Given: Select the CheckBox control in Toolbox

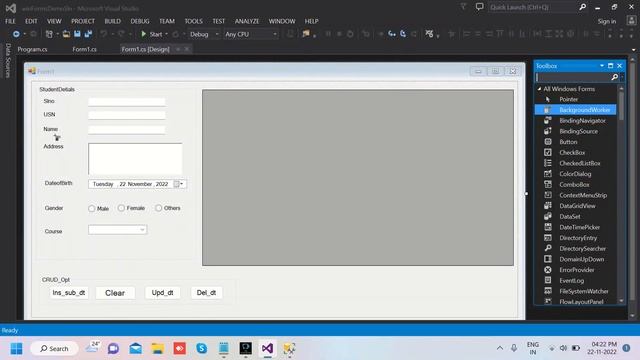Looking at the screenshot, I should 576,152.
